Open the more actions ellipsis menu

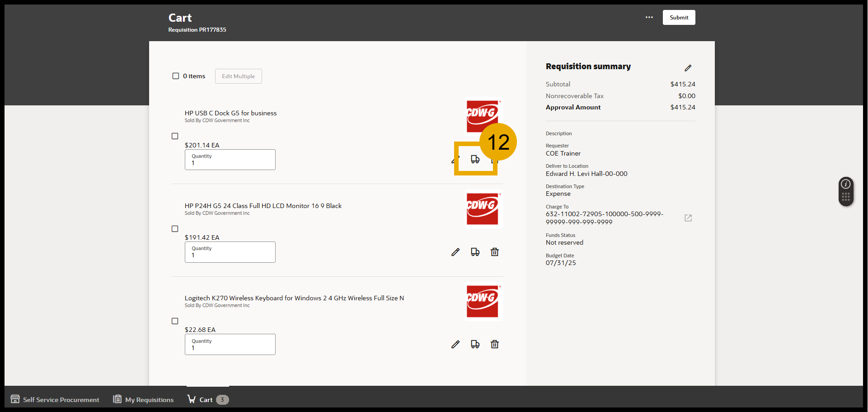point(649,17)
